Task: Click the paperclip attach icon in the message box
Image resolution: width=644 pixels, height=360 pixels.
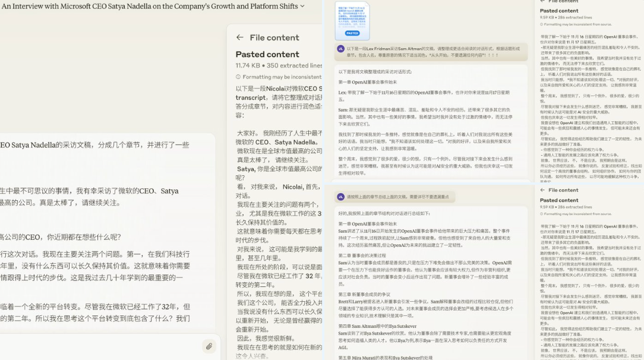Action: [209, 346]
